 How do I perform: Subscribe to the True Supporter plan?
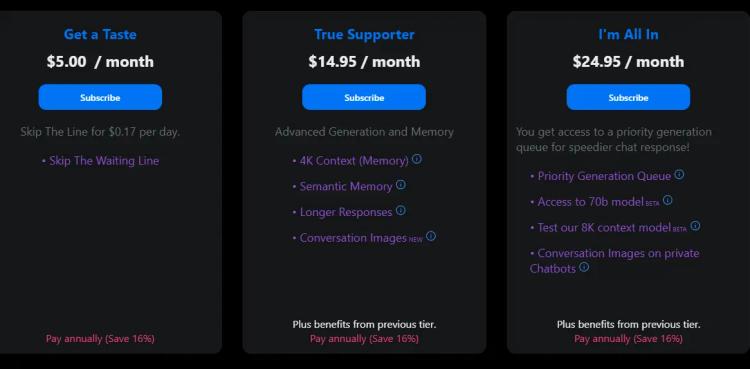364,97
